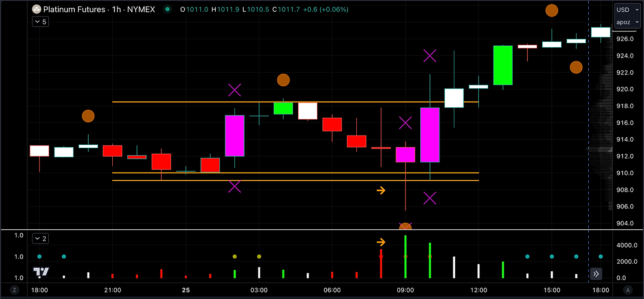
Task: Click the orange circle marker at chart top
Action: pyautogui.click(x=552, y=11)
